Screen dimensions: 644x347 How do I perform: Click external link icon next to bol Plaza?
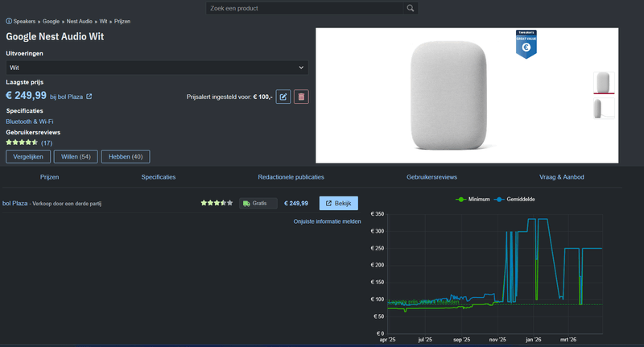click(89, 97)
